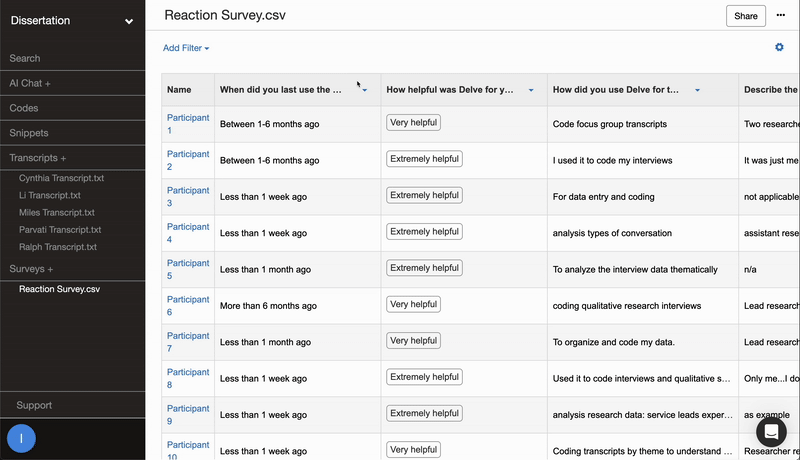Image resolution: width=800 pixels, height=460 pixels.
Task: Open the table settings gear icon
Action: click(x=779, y=47)
